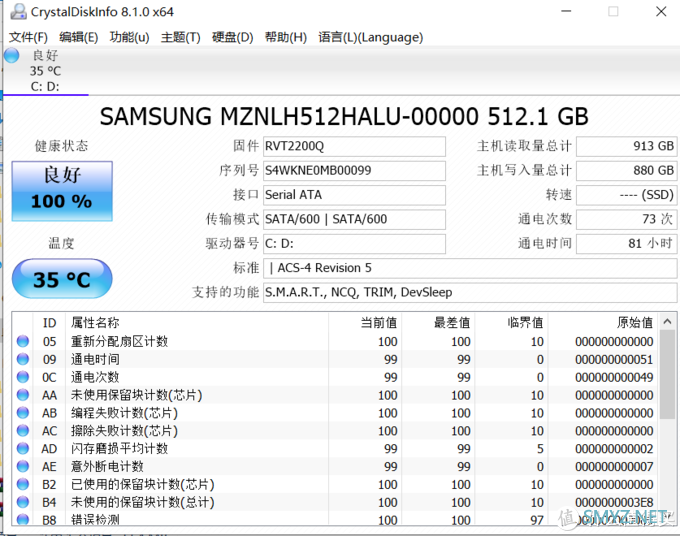Click the 当前值 column header
680x536 pixels.
[x=365, y=323]
